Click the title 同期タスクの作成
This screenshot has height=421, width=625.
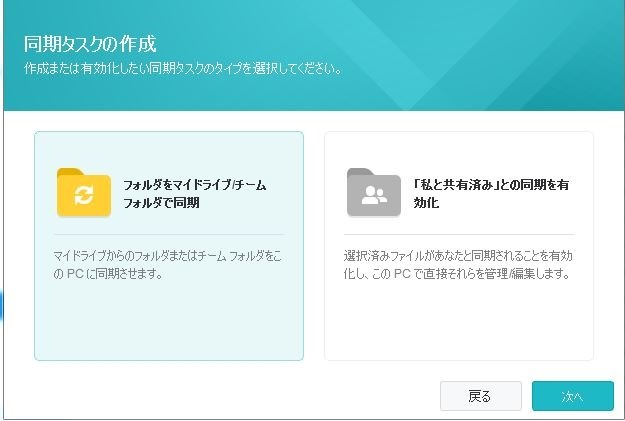90,44
